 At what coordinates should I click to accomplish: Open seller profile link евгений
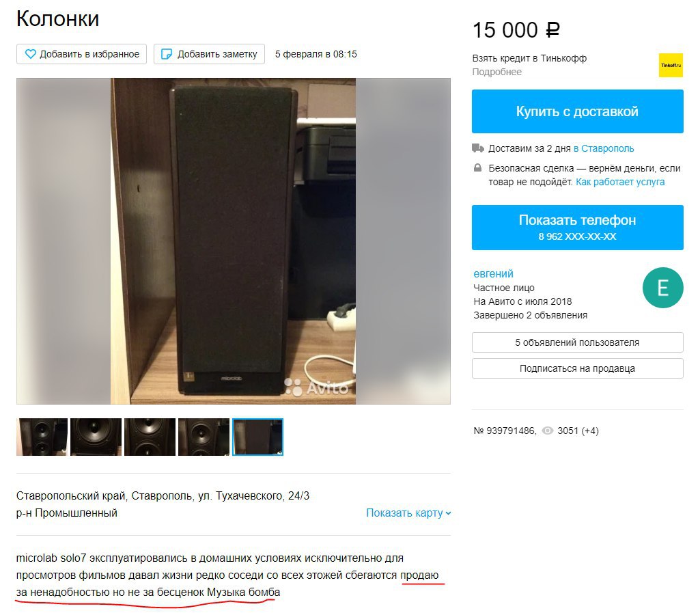coord(493,273)
